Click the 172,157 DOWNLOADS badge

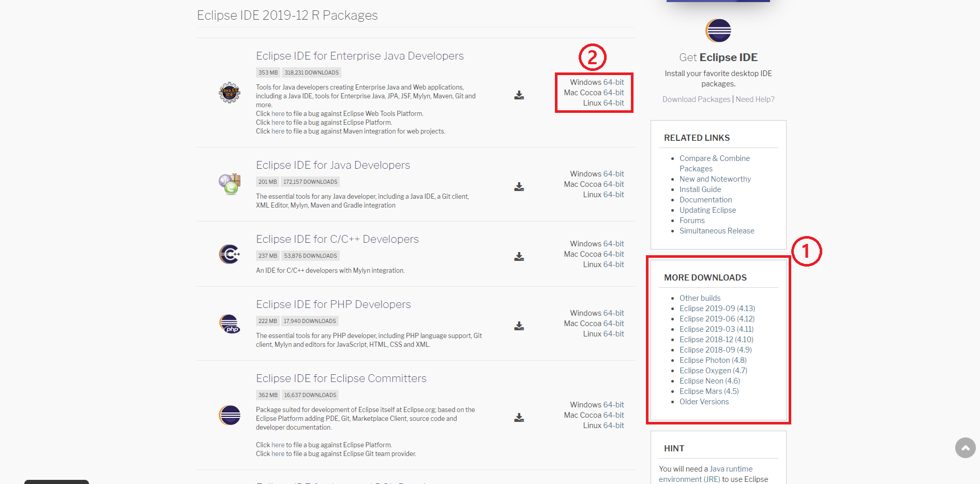point(310,182)
